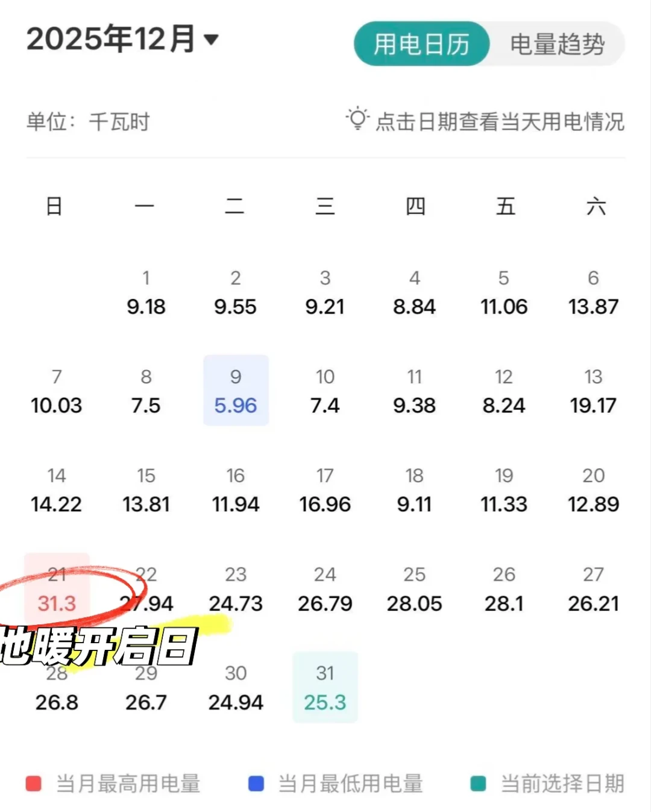Open the 2025年12月 month dropdown
The height and width of the screenshot is (812, 651).
tap(122, 40)
